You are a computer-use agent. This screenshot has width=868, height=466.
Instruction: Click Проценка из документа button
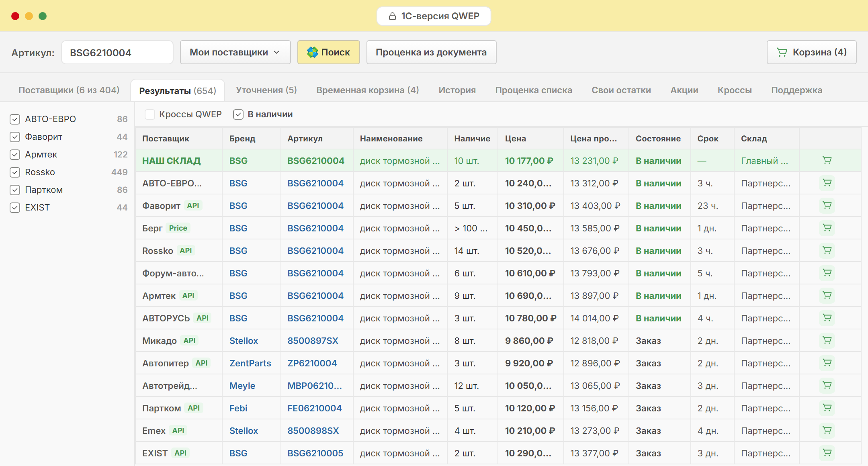431,52
